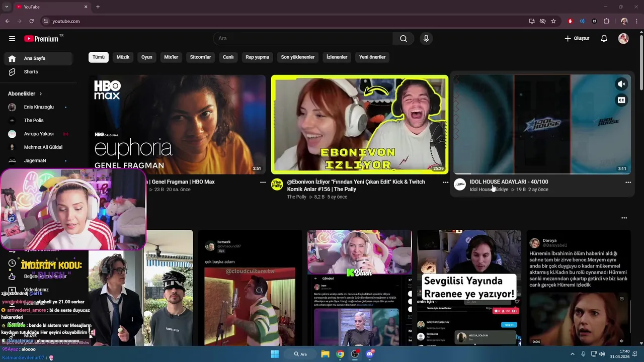The image size is (644, 362).
Task: Click the magnifier search button
Action: [x=404, y=39]
